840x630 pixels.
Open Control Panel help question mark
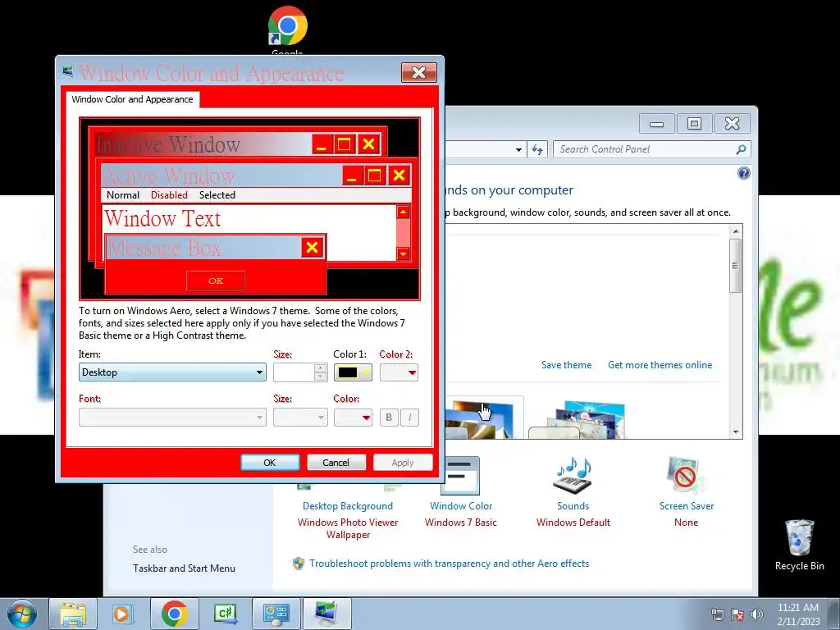[x=743, y=173]
